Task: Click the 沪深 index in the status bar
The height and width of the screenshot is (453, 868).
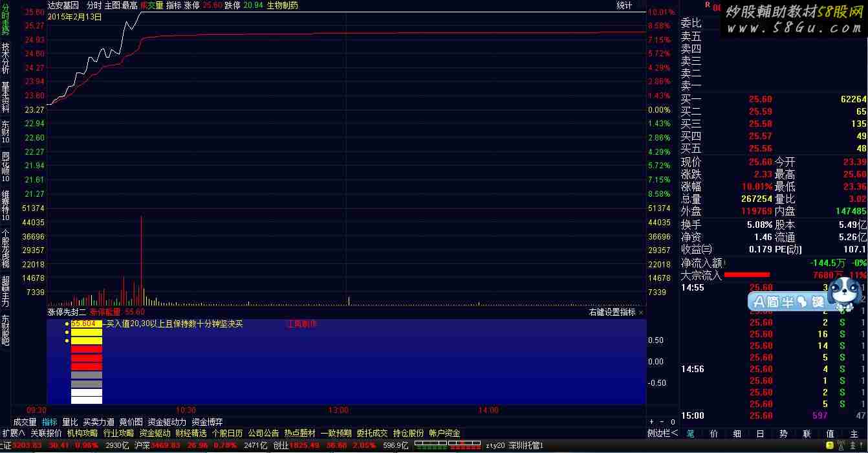Action: coord(142,445)
